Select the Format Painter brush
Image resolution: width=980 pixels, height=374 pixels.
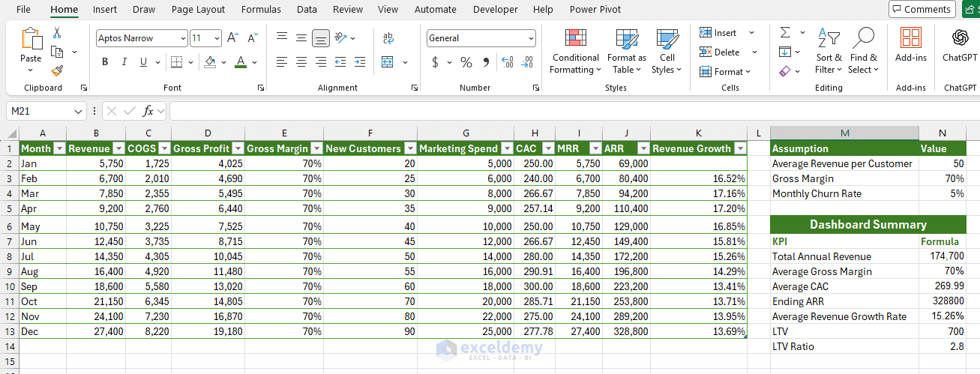pos(57,70)
